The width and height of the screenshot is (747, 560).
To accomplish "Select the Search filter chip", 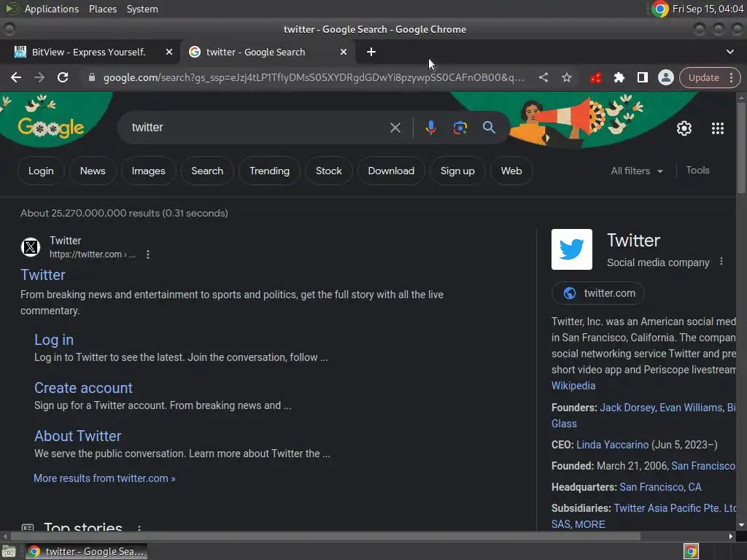I will pos(207,171).
